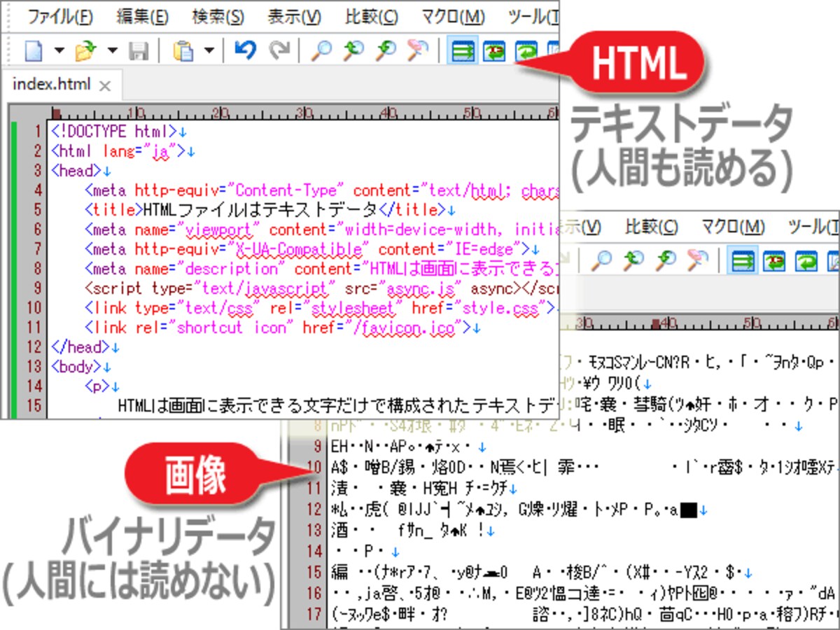Open 表示(V) menu in index.html window

pyautogui.click(x=294, y=16)
